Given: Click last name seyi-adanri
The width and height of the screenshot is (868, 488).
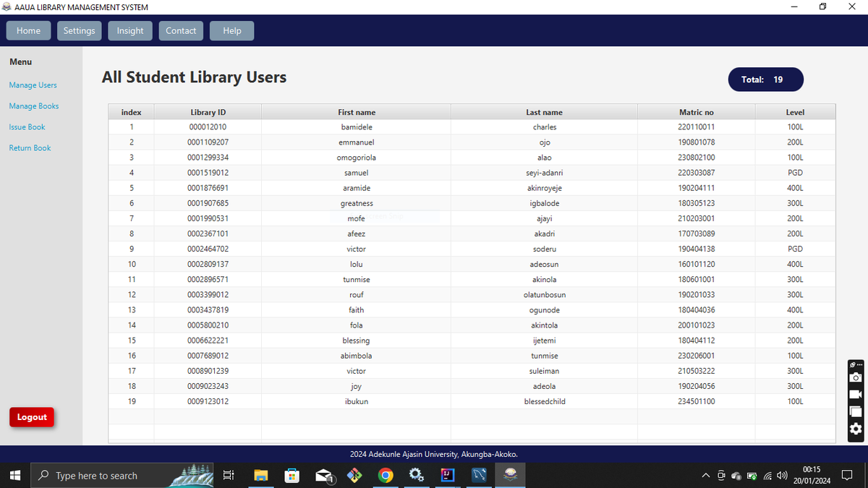Looking at the screenshot, I should pos(544,173).
